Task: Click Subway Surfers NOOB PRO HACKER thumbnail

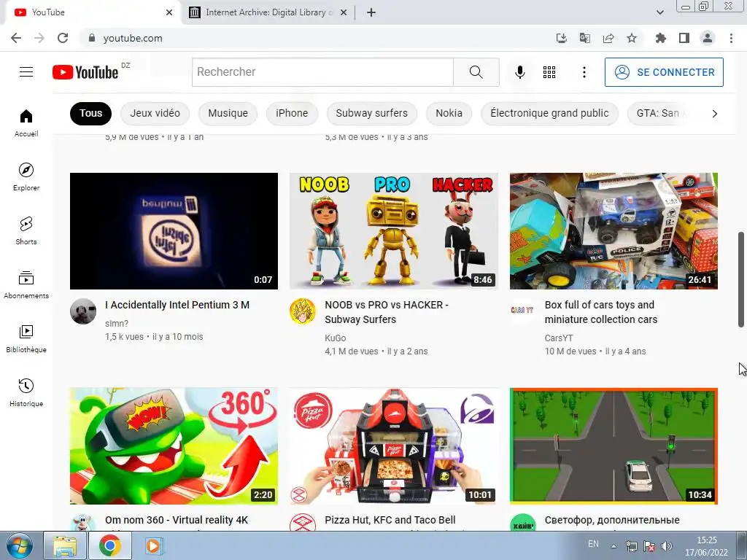Action: [x=393, y=231]
